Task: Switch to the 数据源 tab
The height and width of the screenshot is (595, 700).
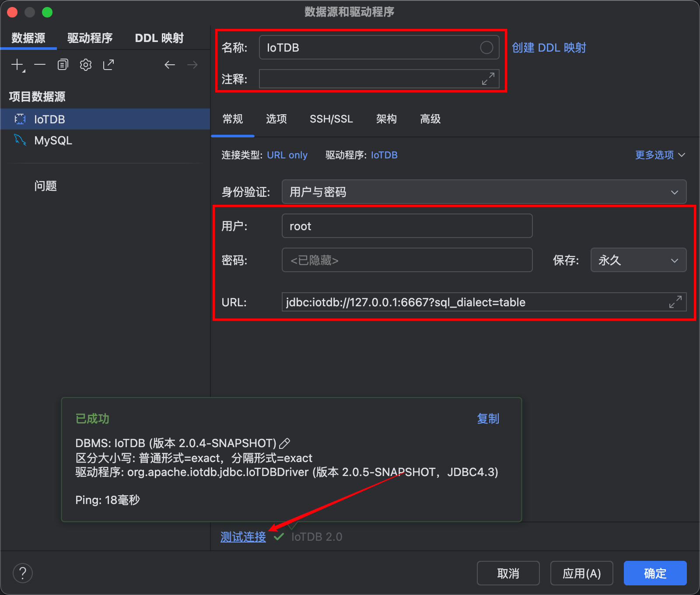Action: click(x=28, y=38)
